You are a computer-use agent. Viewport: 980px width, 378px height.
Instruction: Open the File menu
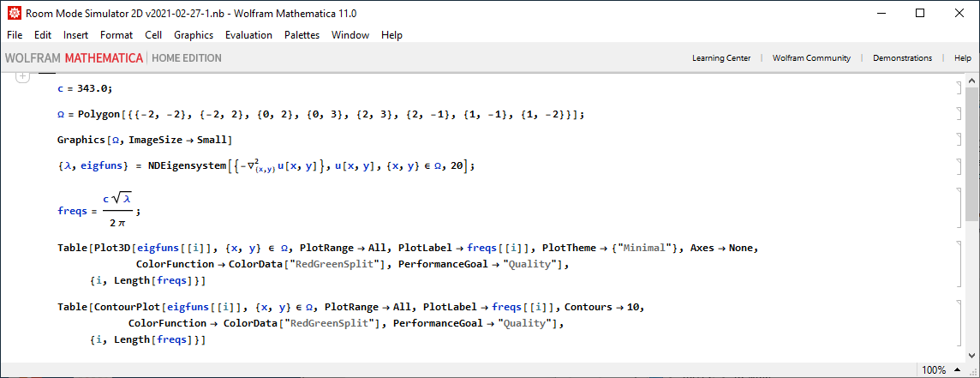15,35
